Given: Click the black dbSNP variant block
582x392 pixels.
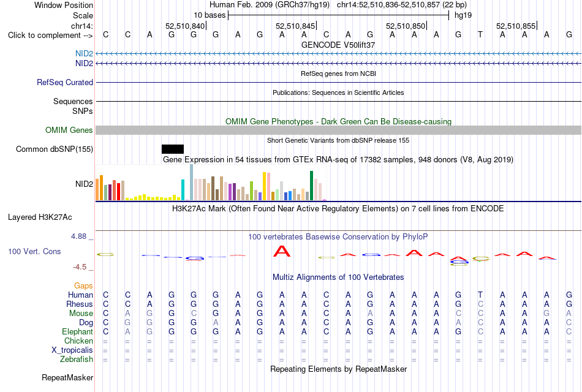Looking at the screenshot, I should click(173, 149).
